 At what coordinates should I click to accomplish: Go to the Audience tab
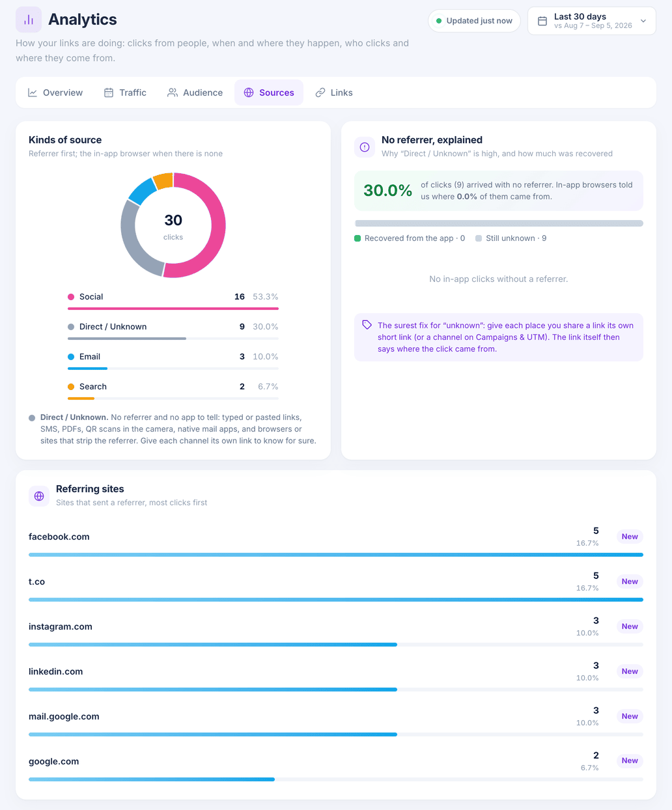click(195, 92)
